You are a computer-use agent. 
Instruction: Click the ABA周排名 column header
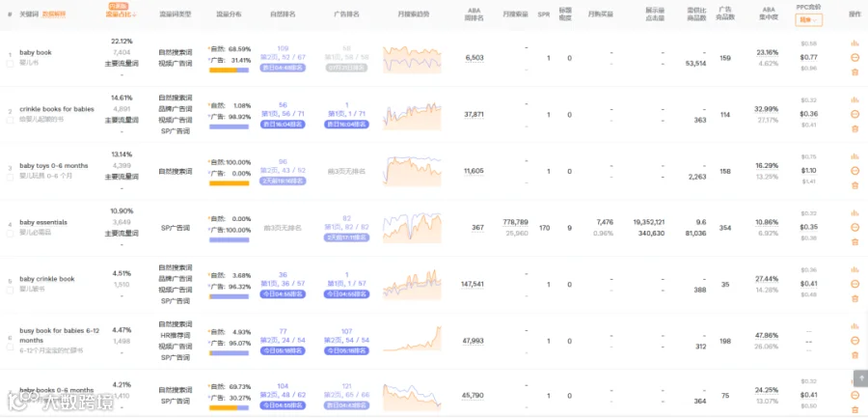pos(474,14)
